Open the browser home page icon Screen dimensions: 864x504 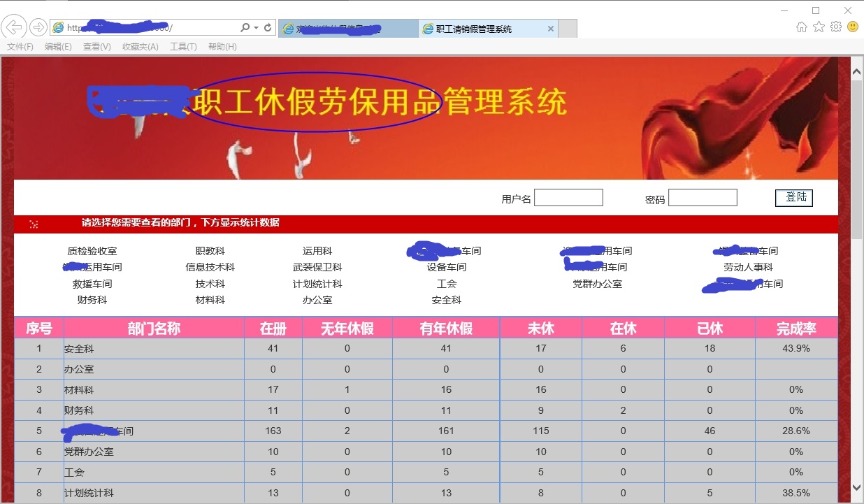802,27
